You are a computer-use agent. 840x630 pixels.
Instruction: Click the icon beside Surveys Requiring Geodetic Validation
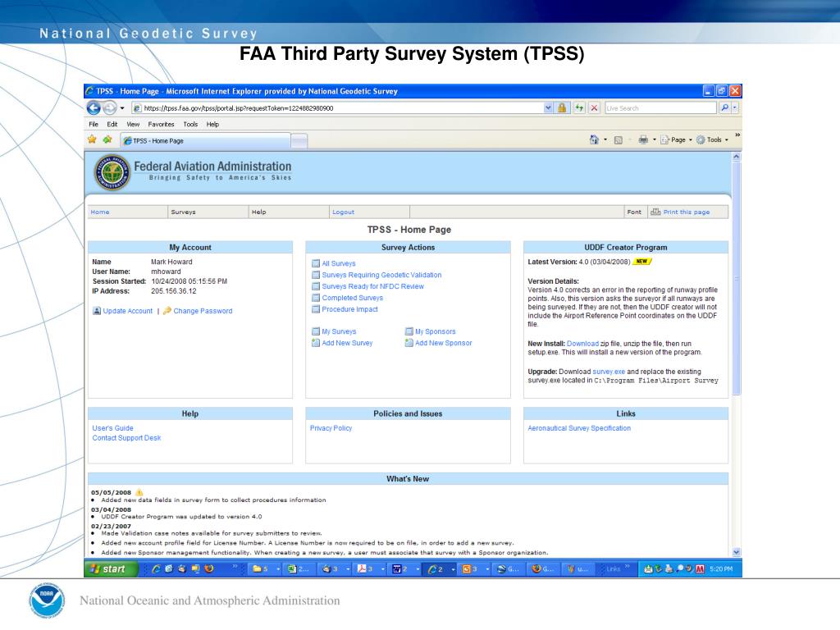(316, 275)
